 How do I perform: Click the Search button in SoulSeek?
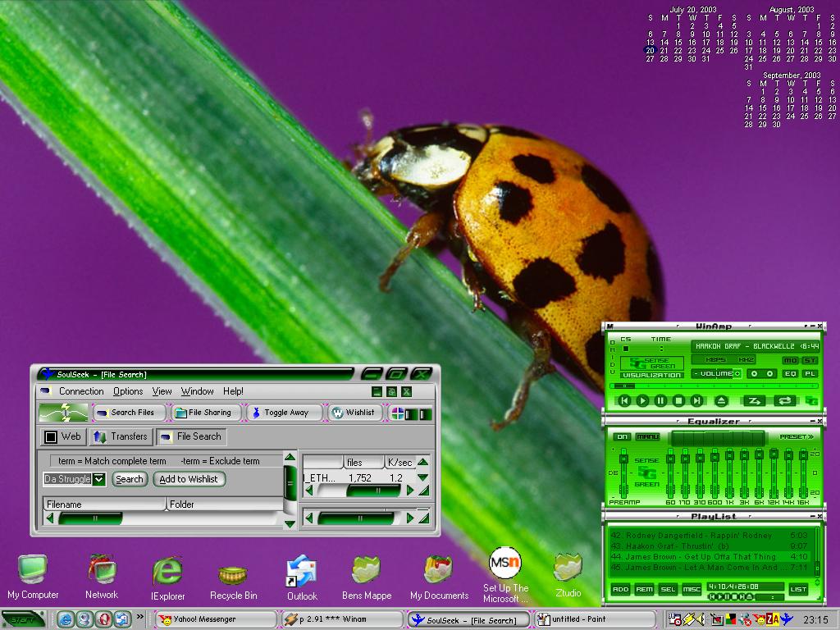(129, 479)
